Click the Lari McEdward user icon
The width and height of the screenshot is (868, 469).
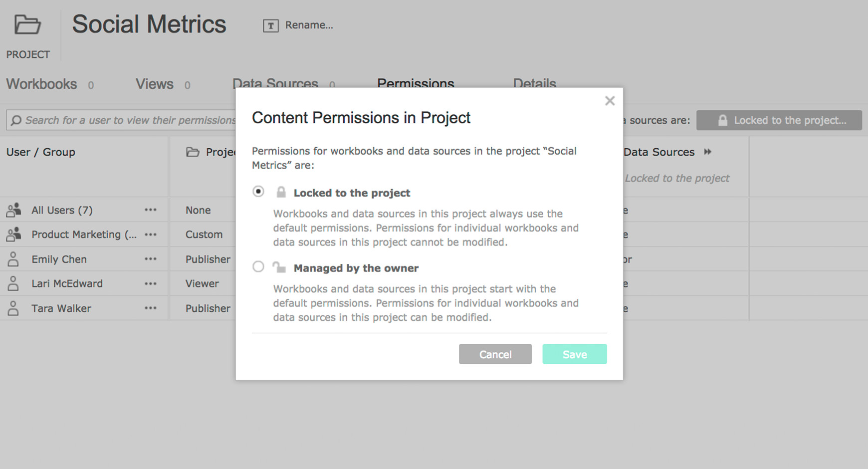(13, 283)
